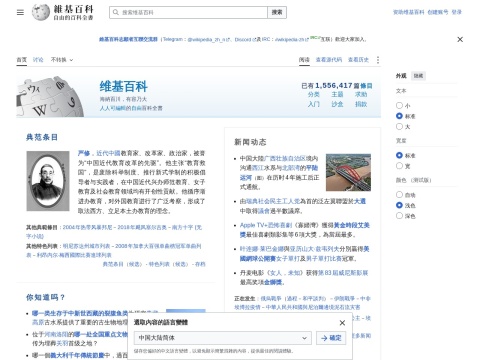This screenshot has width=480, height=360.
Task: Click the 金狮奖 link
Action: pyautogui.click(x=273, y=283)
